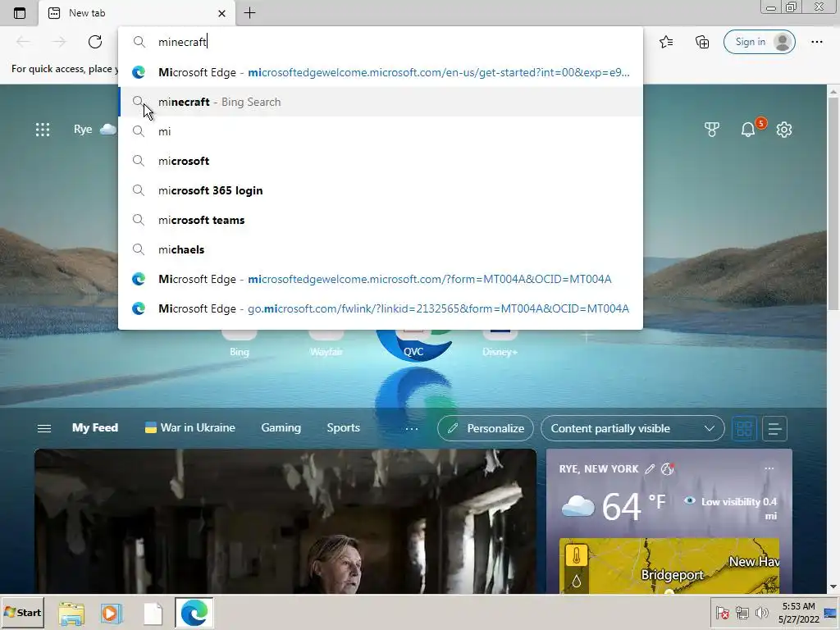Choose the 'microsoft' search suggestion
The width and height of the screenshot is (840, 630).
(x=381, y=161)
